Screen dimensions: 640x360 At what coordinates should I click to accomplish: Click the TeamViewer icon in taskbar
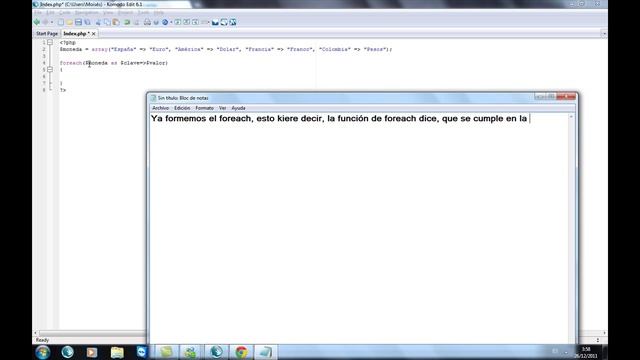click(142, 352)
